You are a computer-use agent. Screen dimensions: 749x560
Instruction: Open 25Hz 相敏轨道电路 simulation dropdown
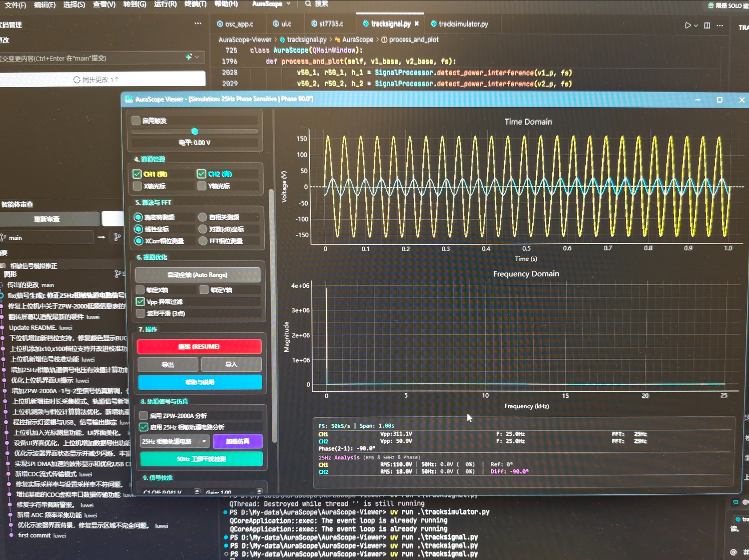174,442
